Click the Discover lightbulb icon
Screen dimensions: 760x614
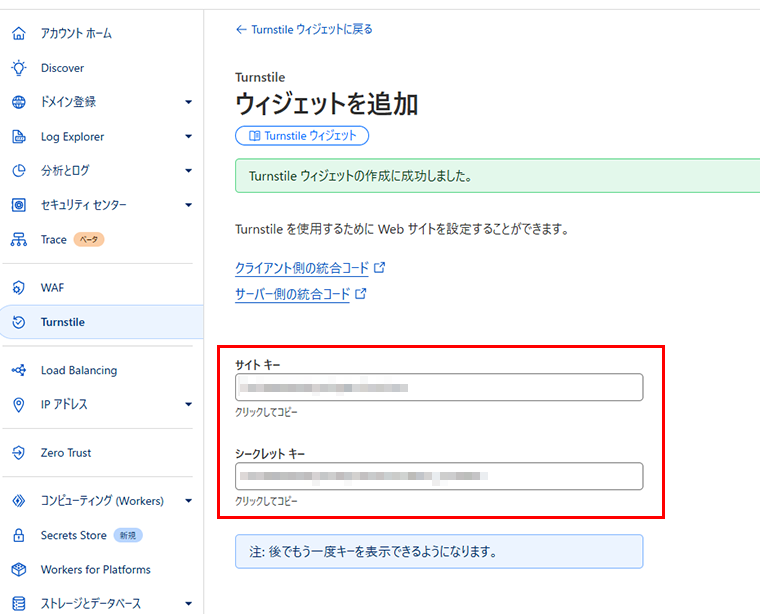(18, 68)
